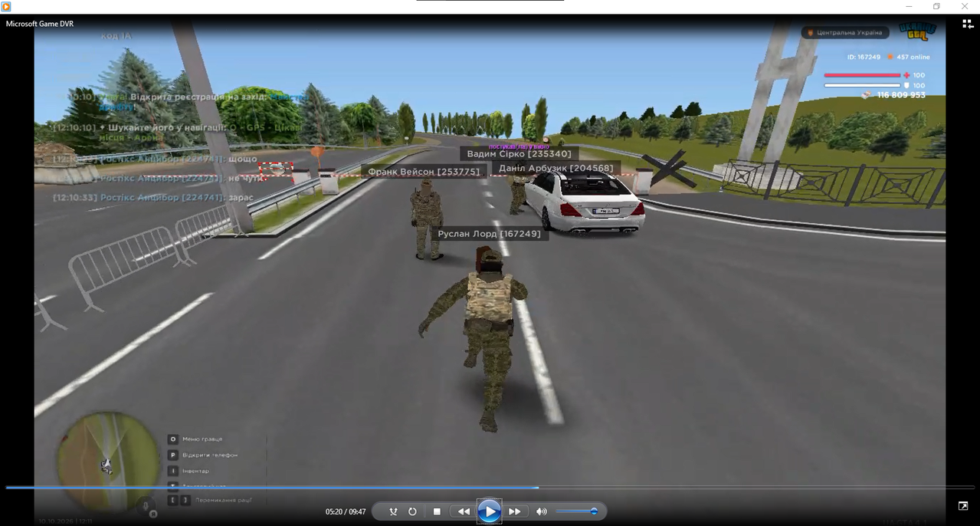Click the Центральна Україна server badge
Image resolution: width=980 pixels, height=526 pixels.
click(845, 32)
